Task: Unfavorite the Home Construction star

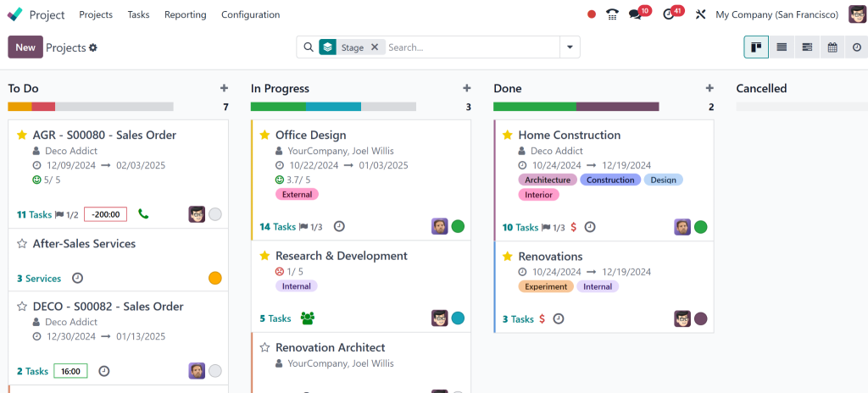Action: (508, 135)
